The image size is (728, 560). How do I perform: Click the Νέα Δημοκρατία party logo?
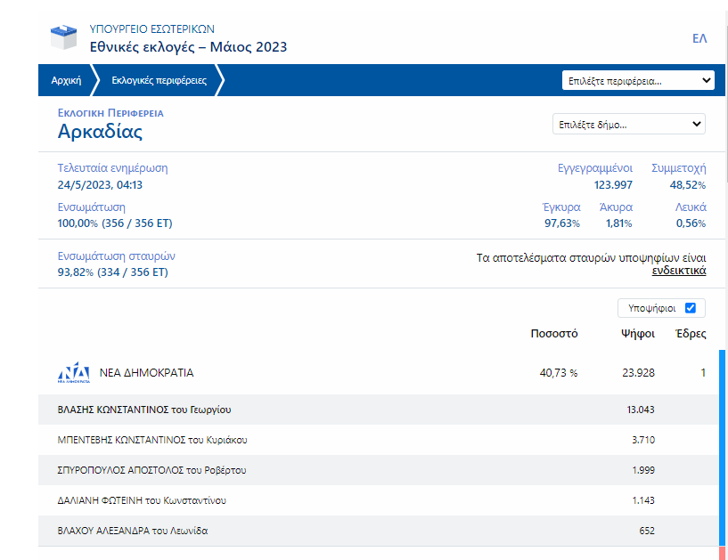pyautogui.click(x=74, y=373)
